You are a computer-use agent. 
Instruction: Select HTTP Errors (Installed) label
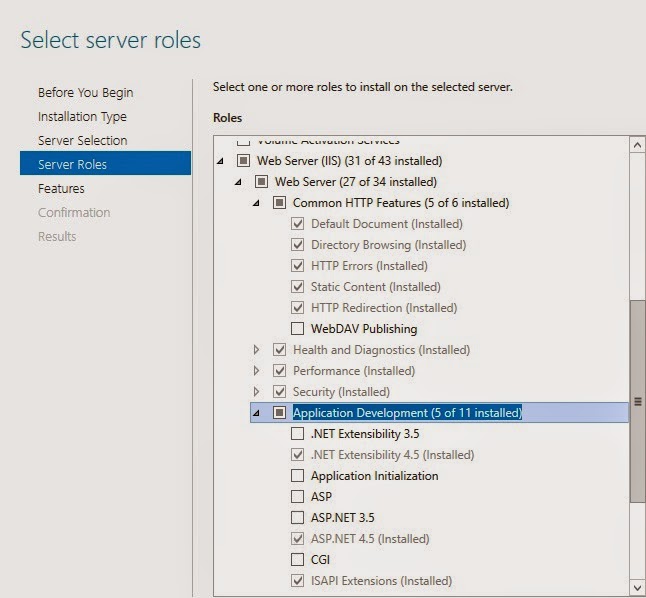369,266
